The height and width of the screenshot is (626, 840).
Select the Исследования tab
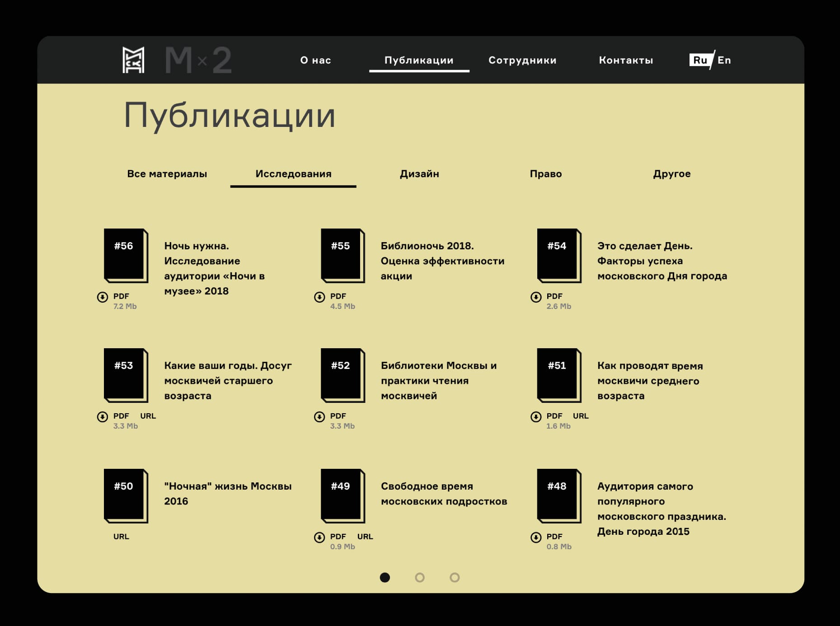pyautogui.click(x=293, y=174)
